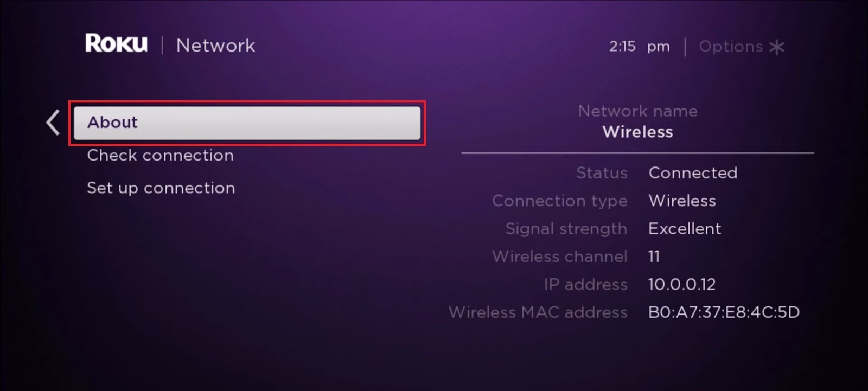Click the MAC address B0:A7:37:E8:4C:5D
Image resolution: width=868 pixels, height=391 pixels.
[x=724, y=312]
